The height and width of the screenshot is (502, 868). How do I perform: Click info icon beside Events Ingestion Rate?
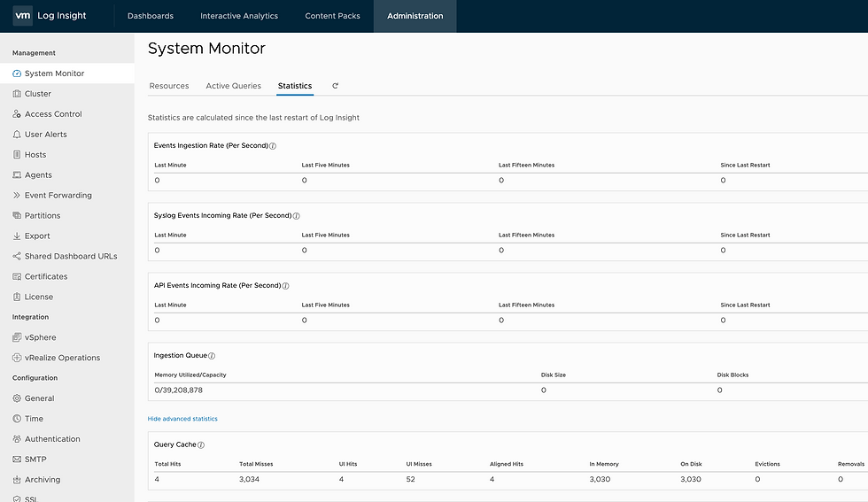coord(273,146)
